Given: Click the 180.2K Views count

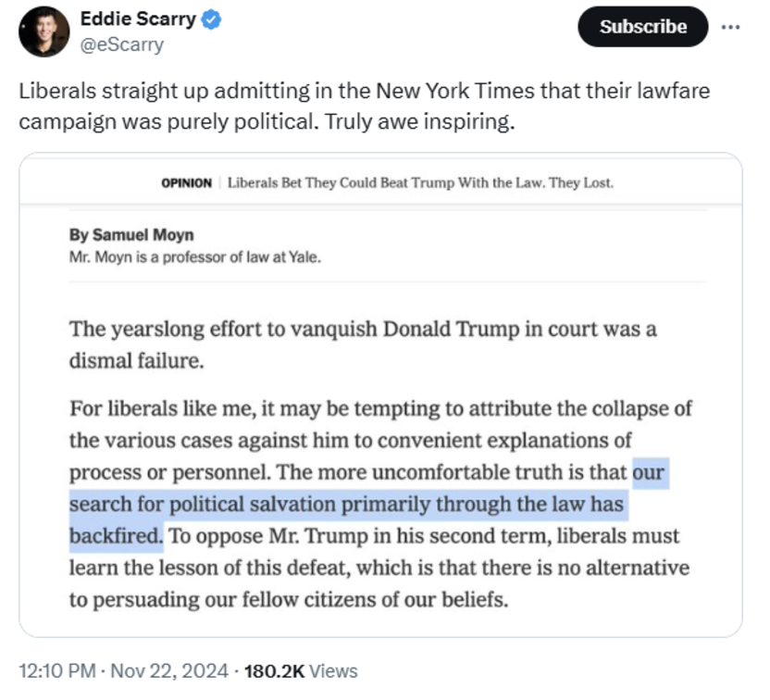Looking at the screenshot, I should [301, 671].
